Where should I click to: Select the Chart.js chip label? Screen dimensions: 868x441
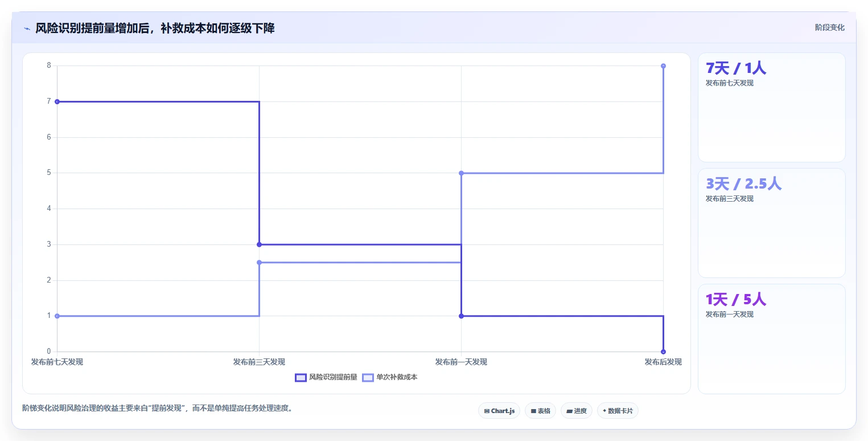click(x=503, y=411)
